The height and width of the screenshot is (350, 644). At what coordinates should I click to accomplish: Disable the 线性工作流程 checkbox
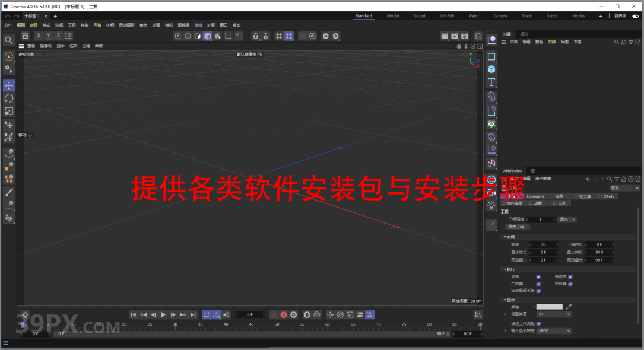(538, 323)
